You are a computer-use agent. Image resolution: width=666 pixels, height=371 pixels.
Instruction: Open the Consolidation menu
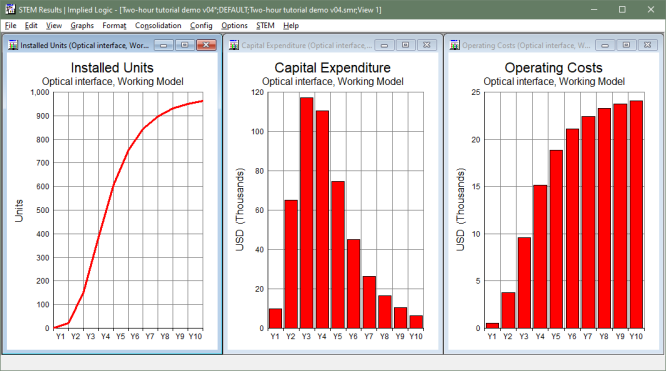point(158,25)
